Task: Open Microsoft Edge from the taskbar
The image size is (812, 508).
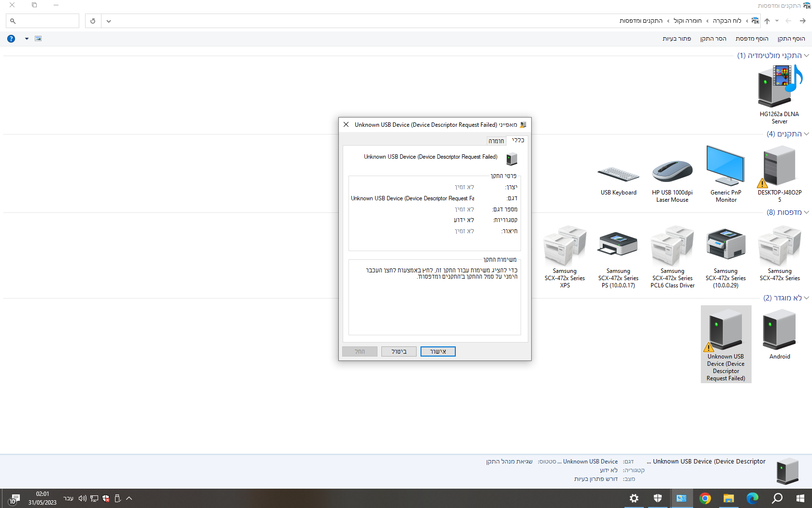Action: 753,498
